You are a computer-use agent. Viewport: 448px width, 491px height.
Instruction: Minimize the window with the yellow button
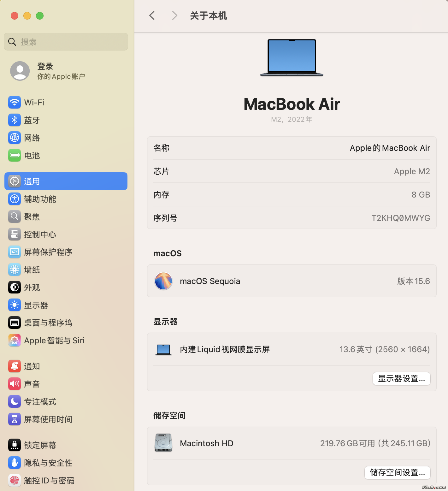[x=27, y=16]
